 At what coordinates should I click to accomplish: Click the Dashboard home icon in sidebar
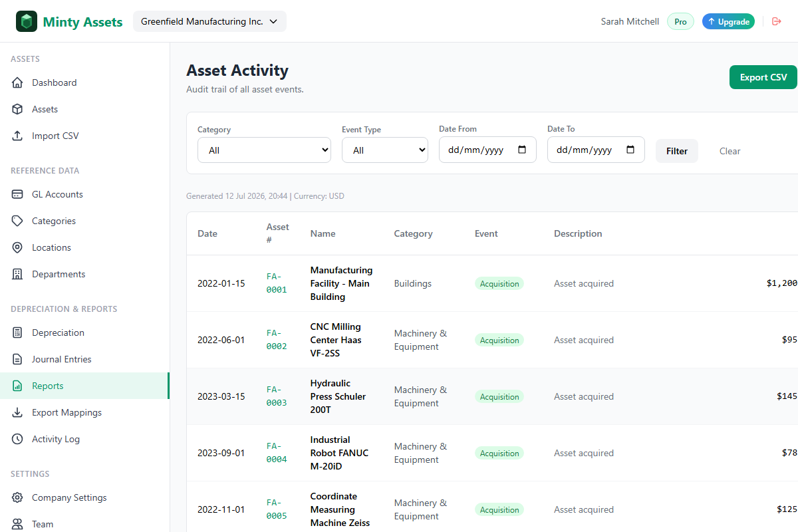pos(18,82)
